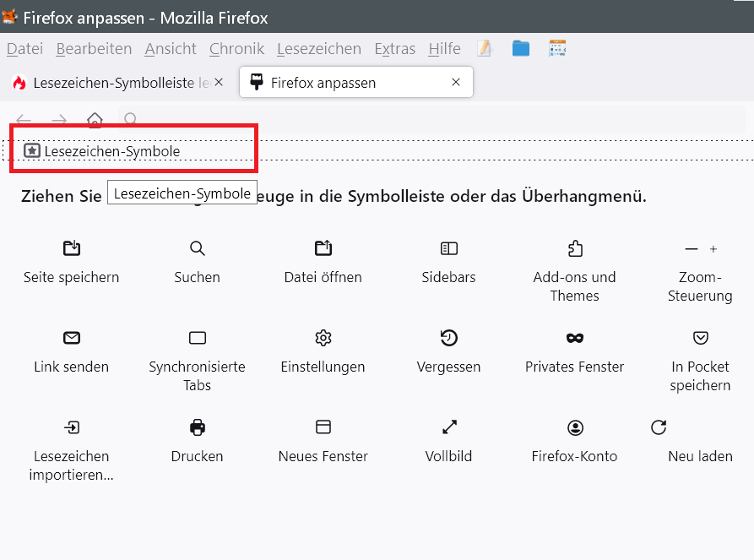Image resolution: width=754 pixels, height=560 pixels.
Task: Pick the Sidebars icon
Action: (x=449, y=248)
